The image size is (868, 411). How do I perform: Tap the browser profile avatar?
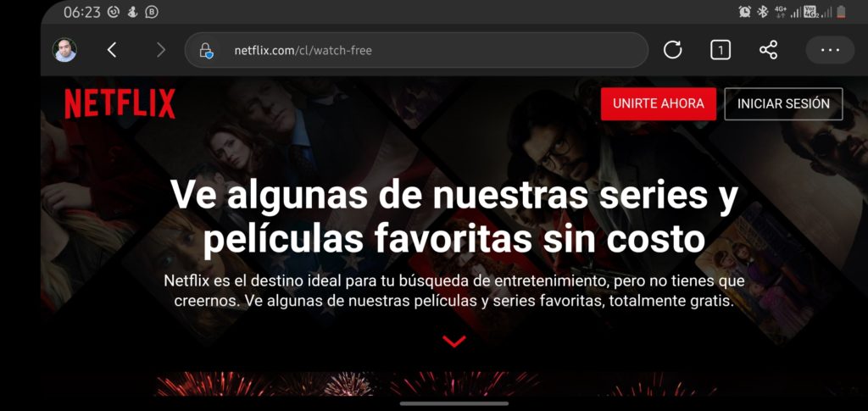pyautogui.click(x=64, y=50)
